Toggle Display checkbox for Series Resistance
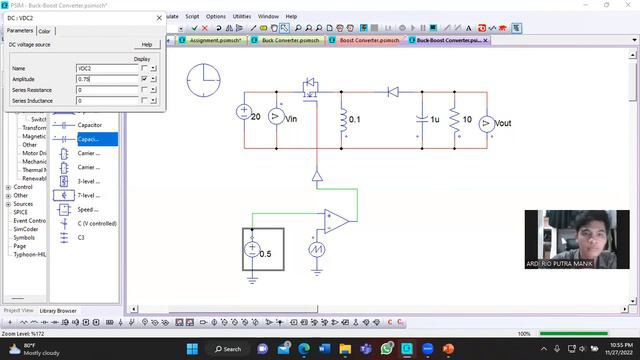The image size is (640, 360). click(144, 89)
